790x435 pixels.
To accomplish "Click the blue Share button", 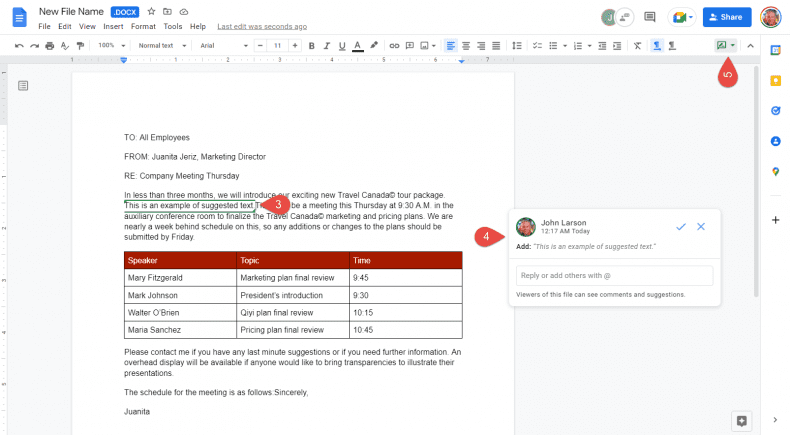I will (727, 17).
